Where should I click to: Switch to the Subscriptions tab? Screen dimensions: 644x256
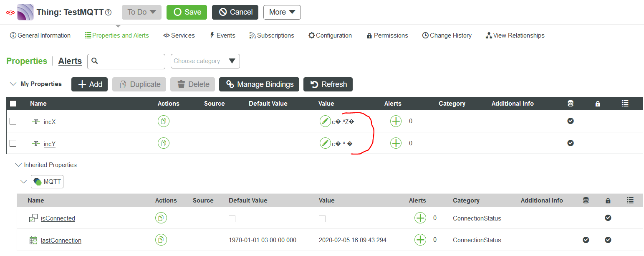click(272, 35)
